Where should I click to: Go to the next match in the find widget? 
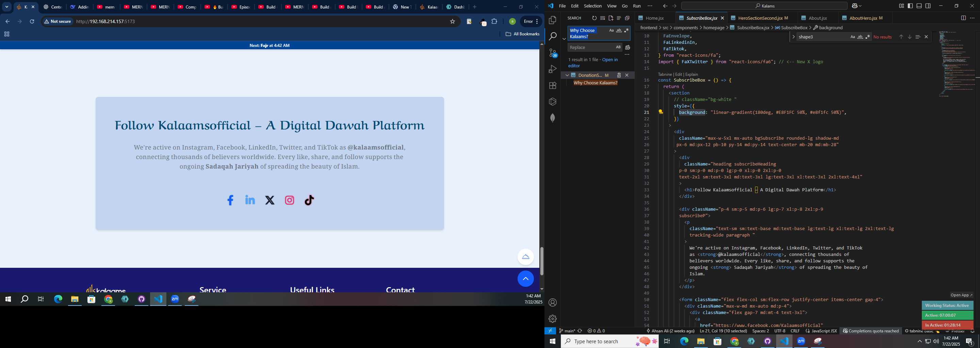click(x=910, y=37)
